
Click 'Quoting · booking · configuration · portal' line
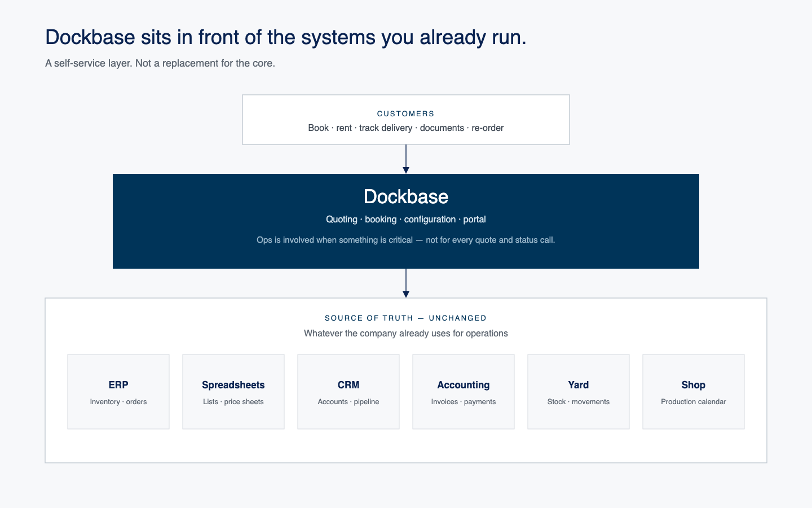tap(406, 219)
